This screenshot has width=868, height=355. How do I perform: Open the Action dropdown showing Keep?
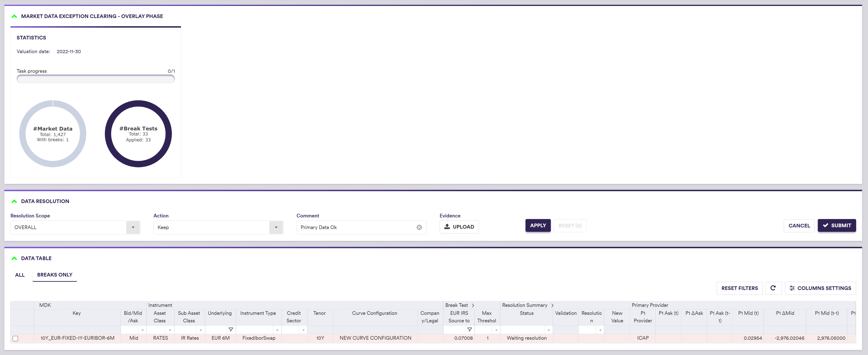tap(276, 227)
